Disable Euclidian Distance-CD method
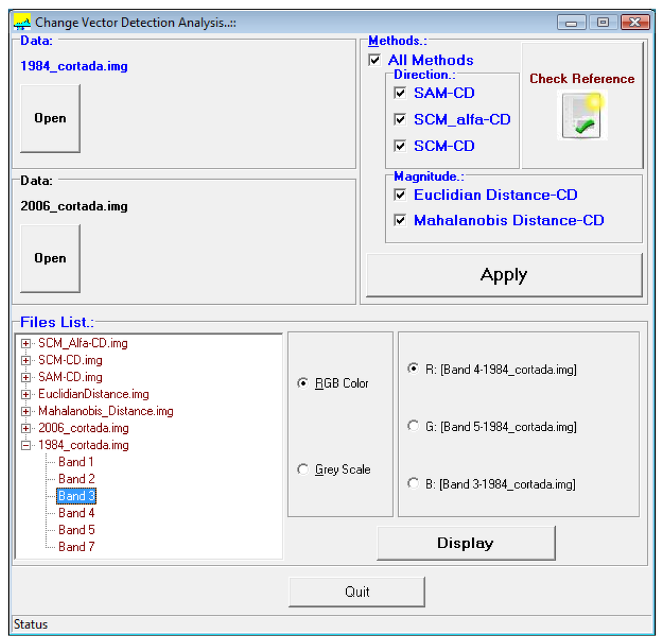Viewport: 664px width, 644px height. (x=400, y=195)
